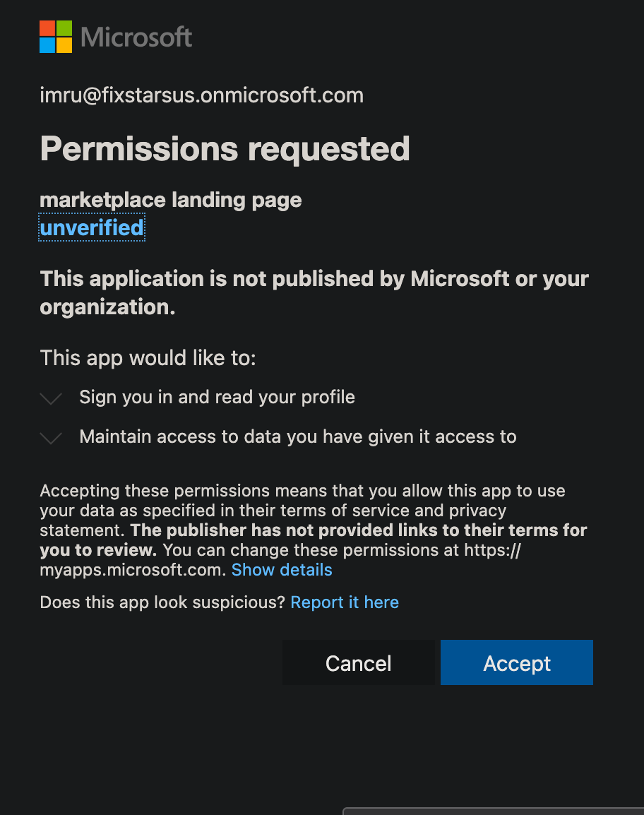Expand the Maintain access permission chevron
This screenshot has height=815, width=644.
click(x=51, y=438)
